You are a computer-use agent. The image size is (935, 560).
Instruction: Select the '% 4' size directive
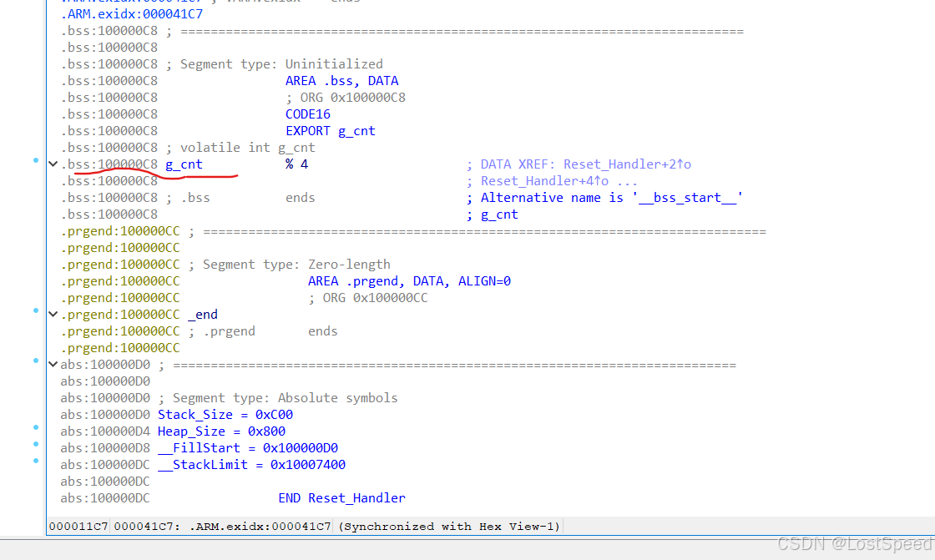click(x=296, y=164)
